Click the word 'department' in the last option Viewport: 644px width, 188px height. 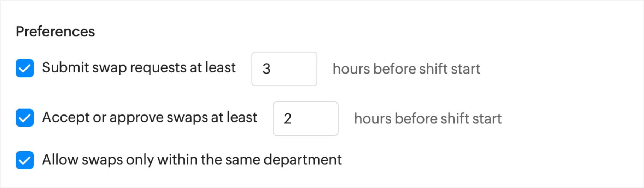click(303, 160)
